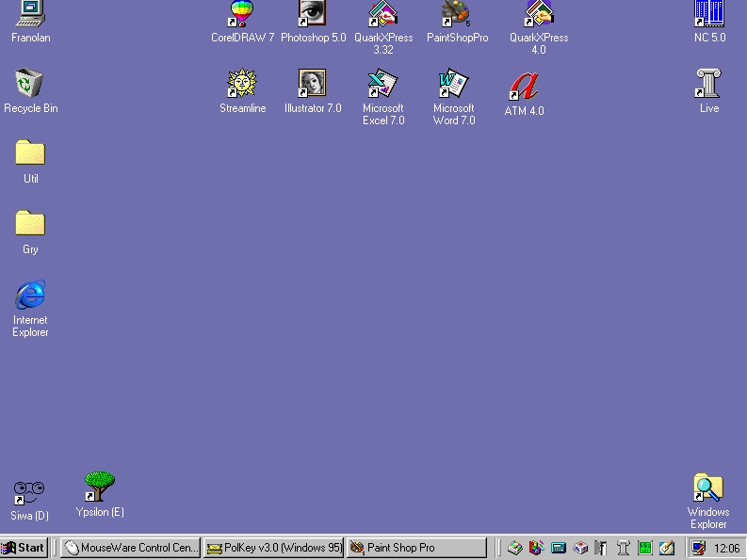Select the Gry folder

[30, 224]
